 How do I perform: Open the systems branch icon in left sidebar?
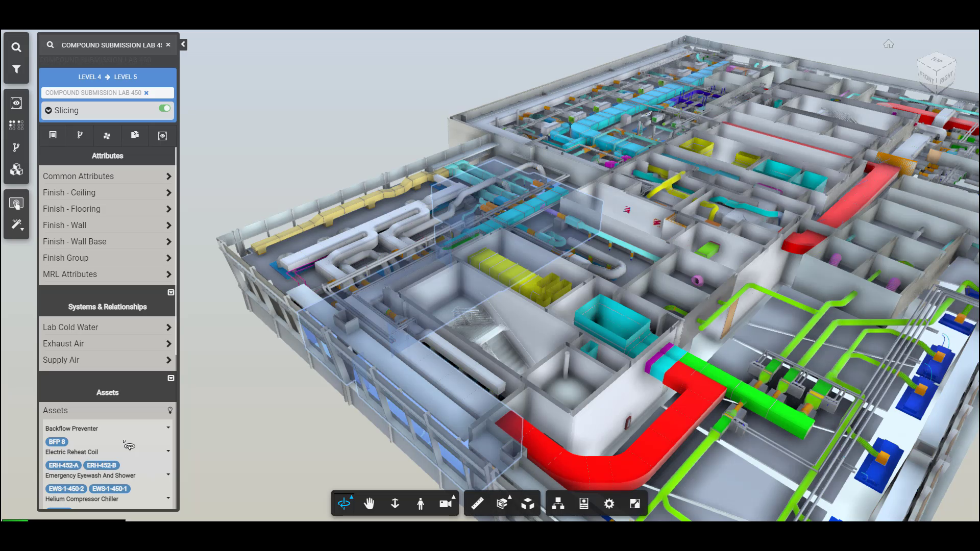(16, 147)
